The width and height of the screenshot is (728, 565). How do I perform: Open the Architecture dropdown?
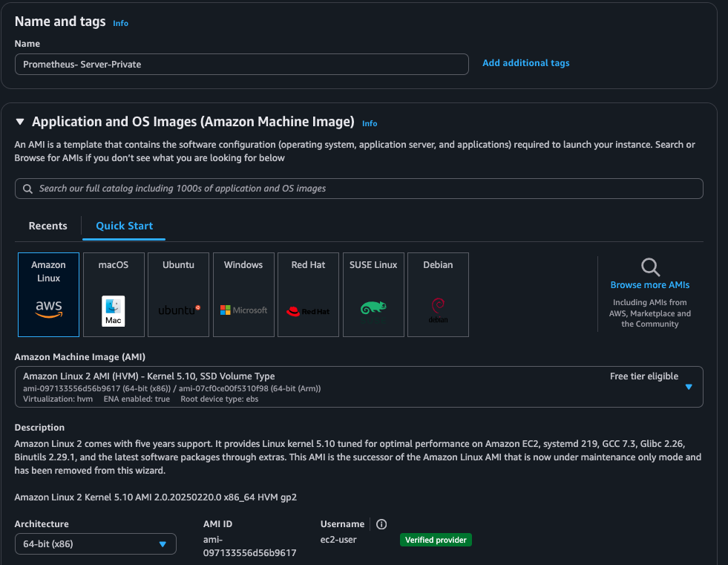[x=163, y=543]
